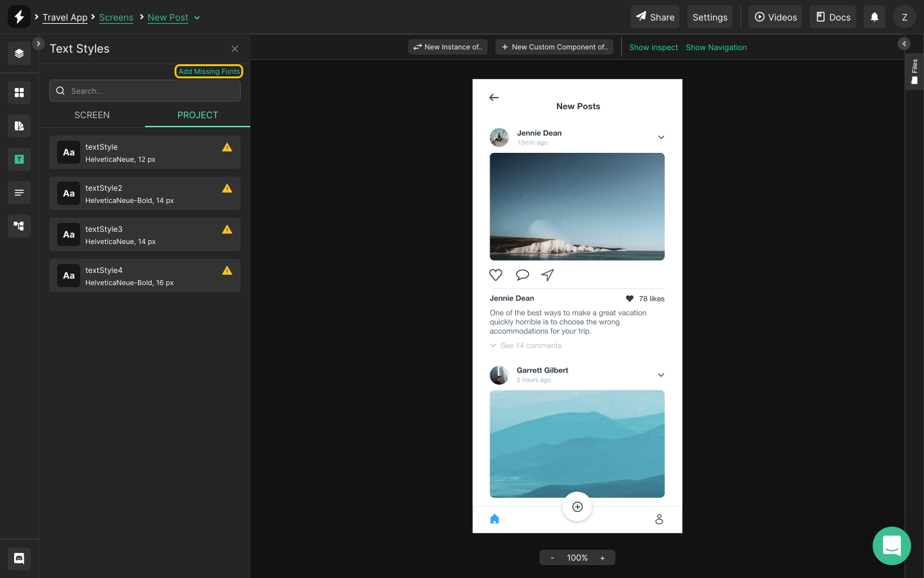The image size is (924, 578).
Task: Click the text styles Search field
Action: pyautogui.click(x=145, y=91)
